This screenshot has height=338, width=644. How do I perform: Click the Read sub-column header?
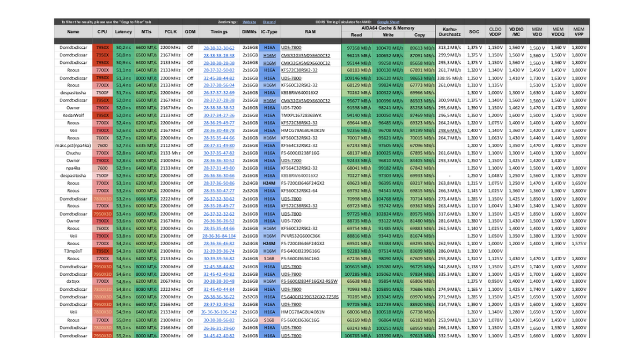(356, 35)
